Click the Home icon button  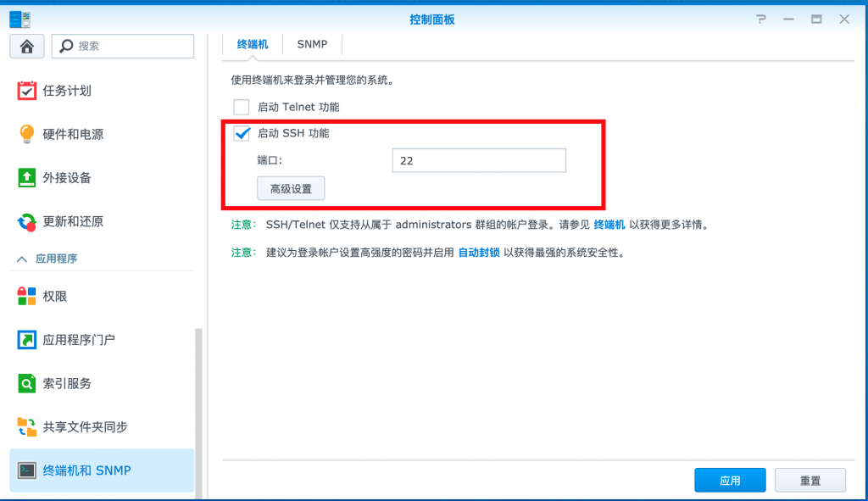(x=26, y=46)
